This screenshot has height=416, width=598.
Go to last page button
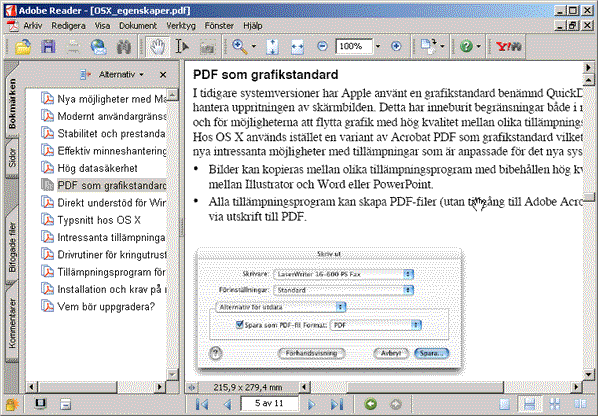(x=337, y=404)
